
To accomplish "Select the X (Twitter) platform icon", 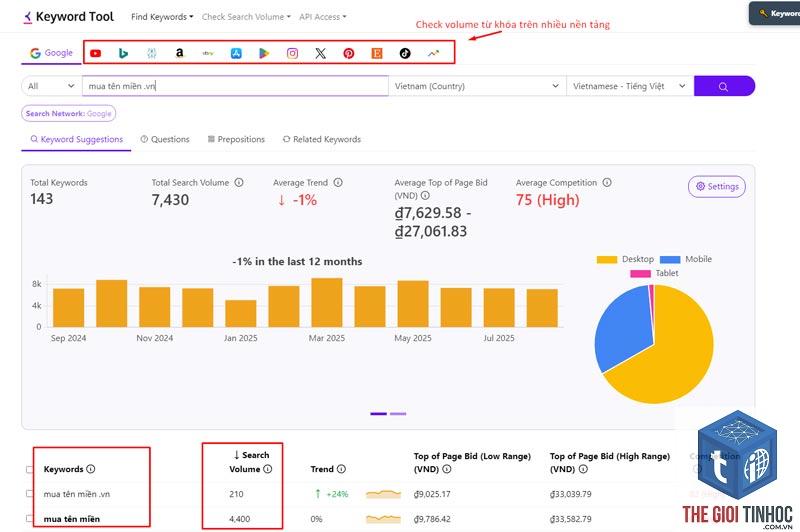I will (320, 53).
